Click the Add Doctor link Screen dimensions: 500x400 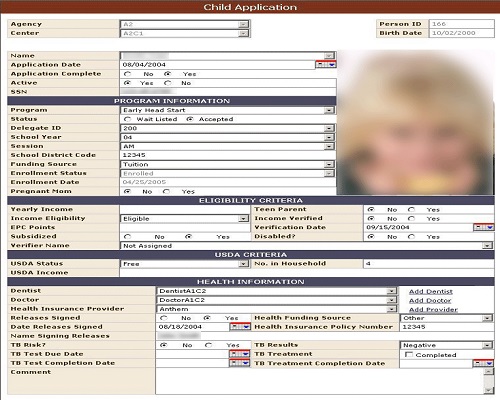[430, 301]
